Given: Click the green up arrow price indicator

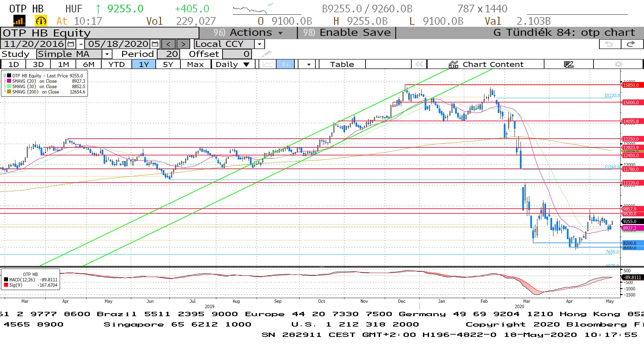Looking at the screenshot, I should [x=98, y=9].
